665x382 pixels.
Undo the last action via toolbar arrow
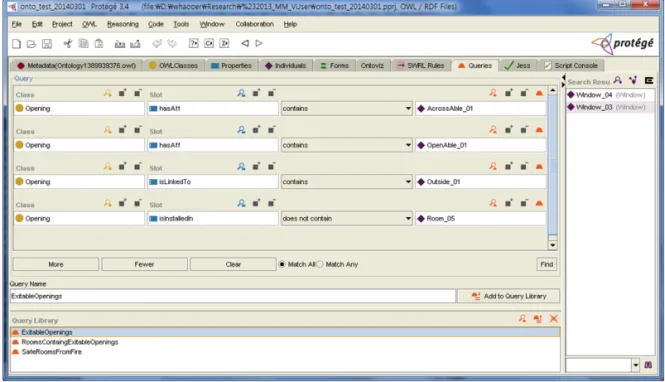[x=157, y=43]
